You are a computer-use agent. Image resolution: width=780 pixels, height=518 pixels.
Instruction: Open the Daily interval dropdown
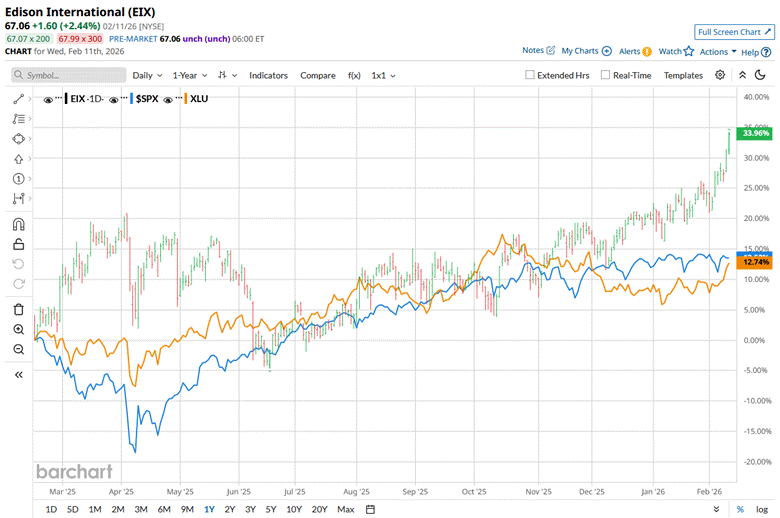147,75
